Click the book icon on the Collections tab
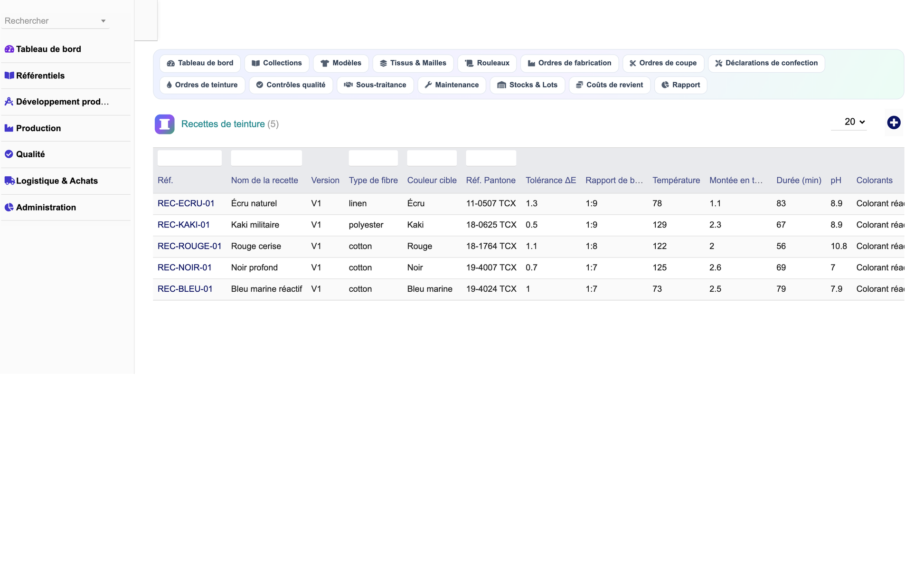The width and height of the screenshot is (924, 572). (x=255, y=63)
